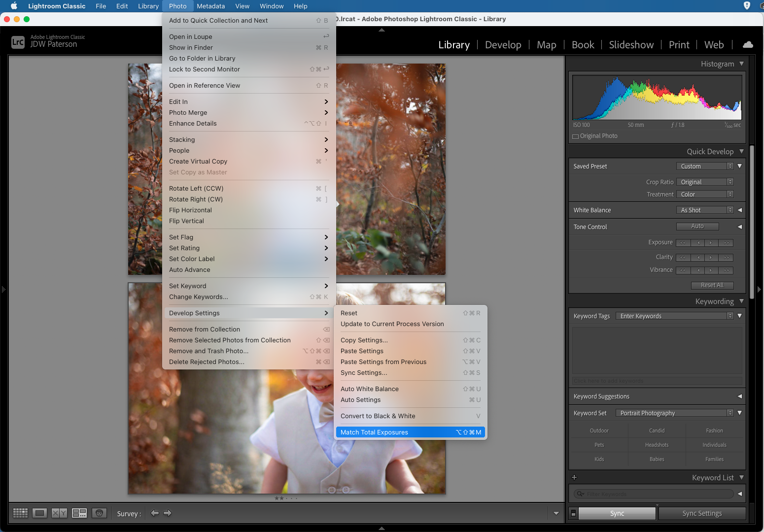Screen dimensions: 764x532
Task: Open cloud sync status icon
Action: (x=748, y=45)
